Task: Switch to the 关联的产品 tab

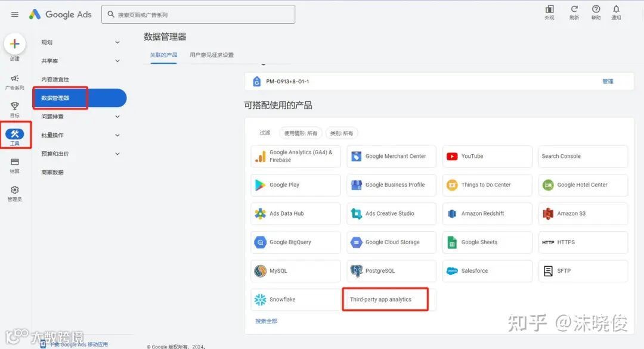Action: 163,55
